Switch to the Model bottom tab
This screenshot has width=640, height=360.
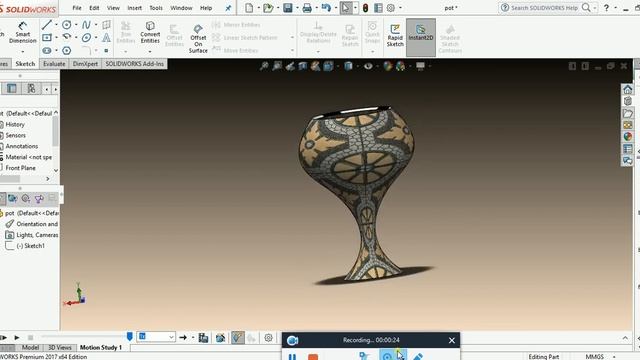pyautogui.click(x=30, y=347)
